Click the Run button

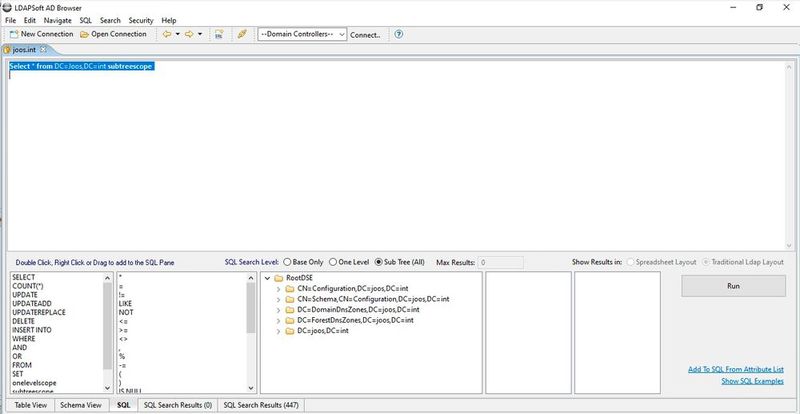click(x=733, y=286)
